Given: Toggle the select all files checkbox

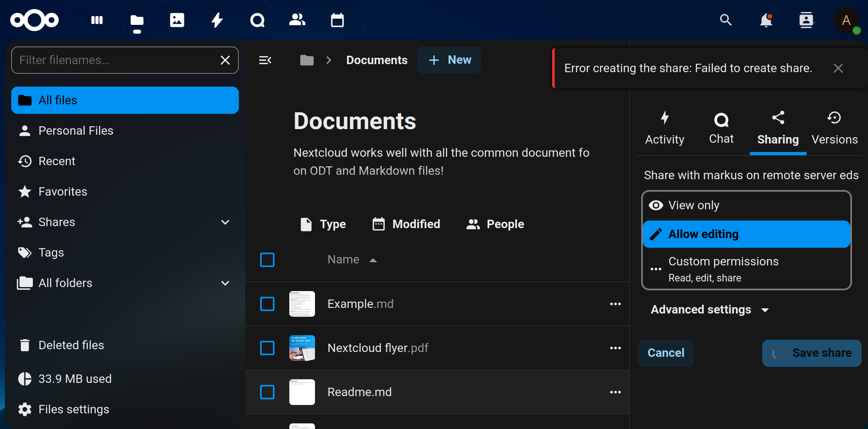Looking at the screenshot, I should [267, 260].
